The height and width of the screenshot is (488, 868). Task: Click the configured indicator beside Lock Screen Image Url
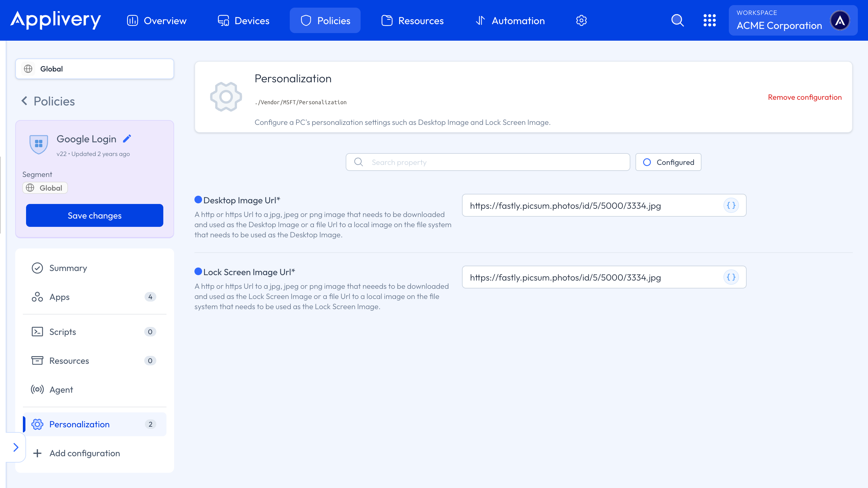[x=199, y=271]
